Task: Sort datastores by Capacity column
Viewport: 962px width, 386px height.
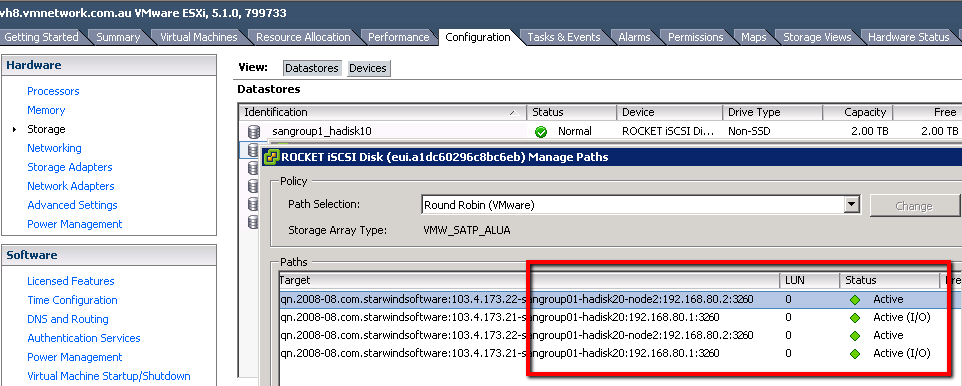Action: [857, 112]
